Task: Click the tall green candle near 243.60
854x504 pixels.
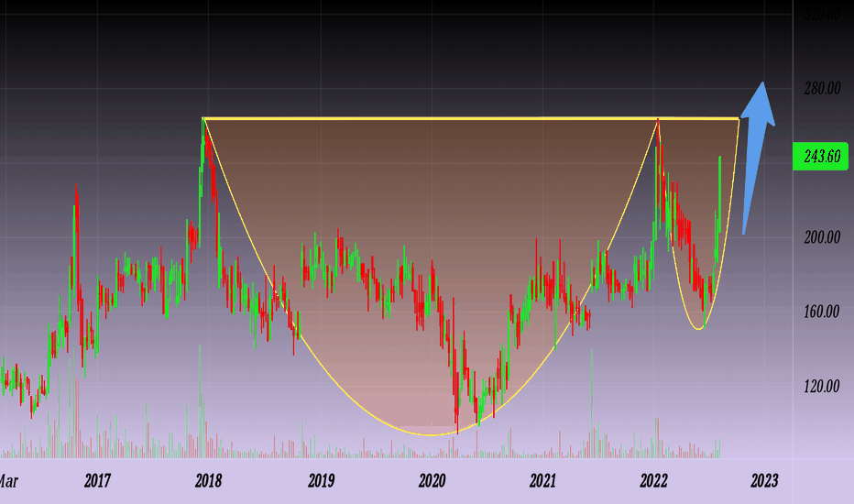Action: [x=719, y=194]
